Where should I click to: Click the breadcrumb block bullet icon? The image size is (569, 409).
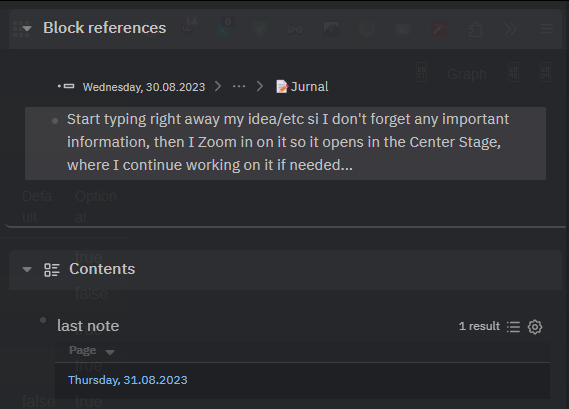[x=66, y=86]
